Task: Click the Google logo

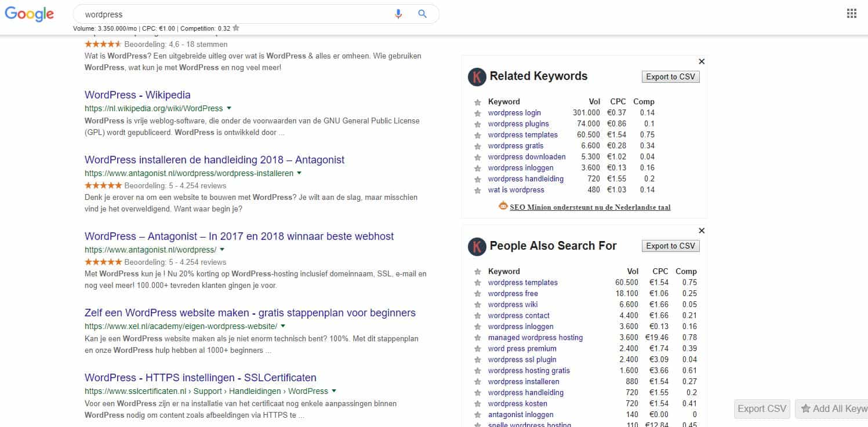Action: (29, 14)
